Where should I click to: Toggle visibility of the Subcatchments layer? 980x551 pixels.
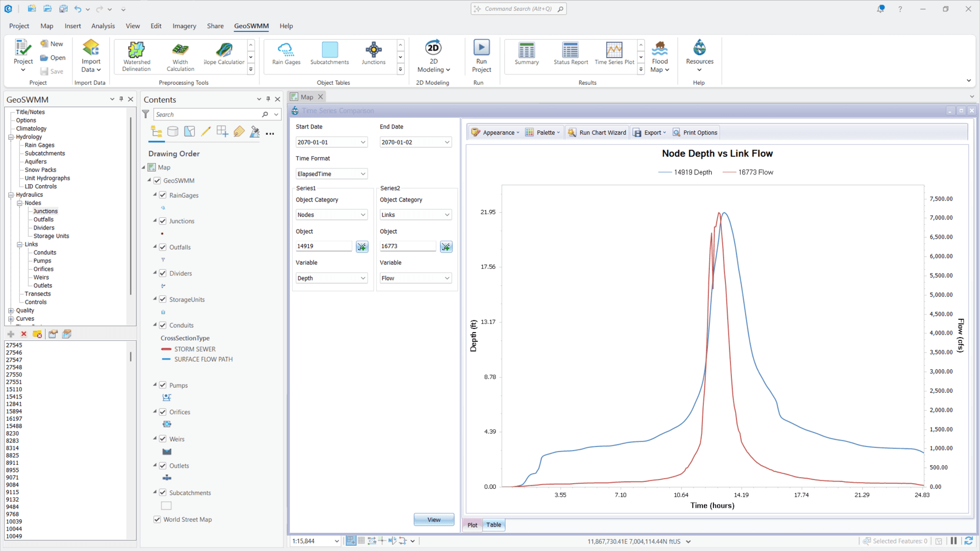(x=162, y=492)
